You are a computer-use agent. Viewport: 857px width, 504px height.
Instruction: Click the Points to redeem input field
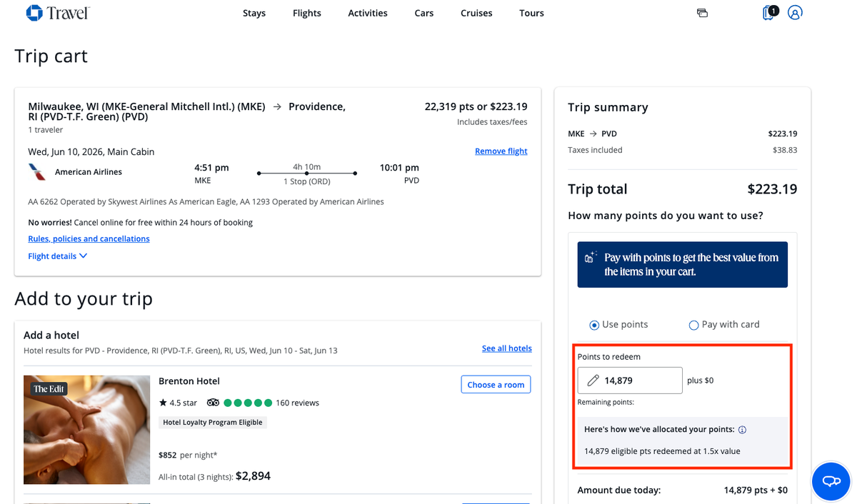(636, 380)
